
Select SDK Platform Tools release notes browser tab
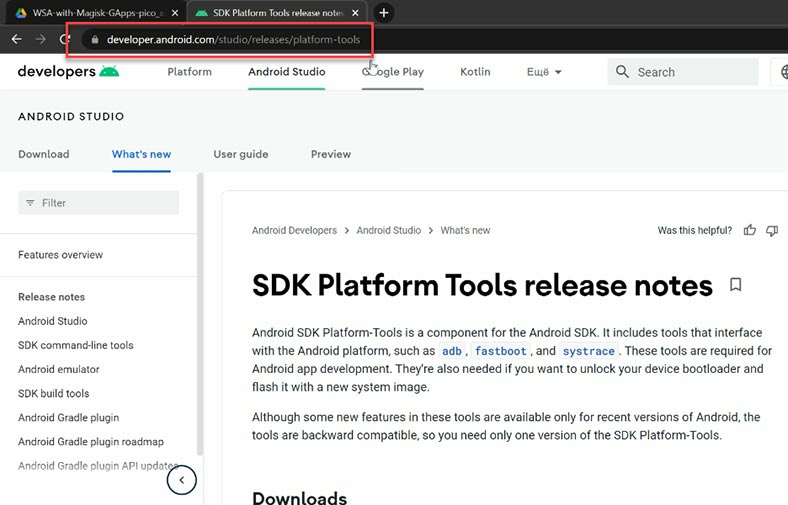277,13
